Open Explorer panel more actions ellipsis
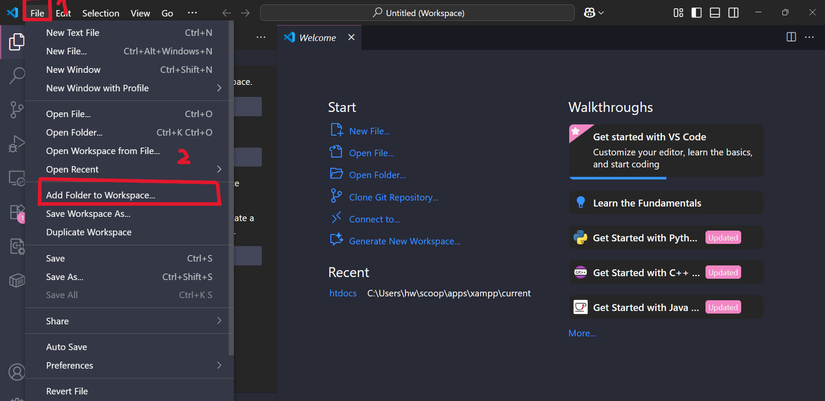Image resolution: width=825 pixels, height=401 pixels. pos(261,37)
